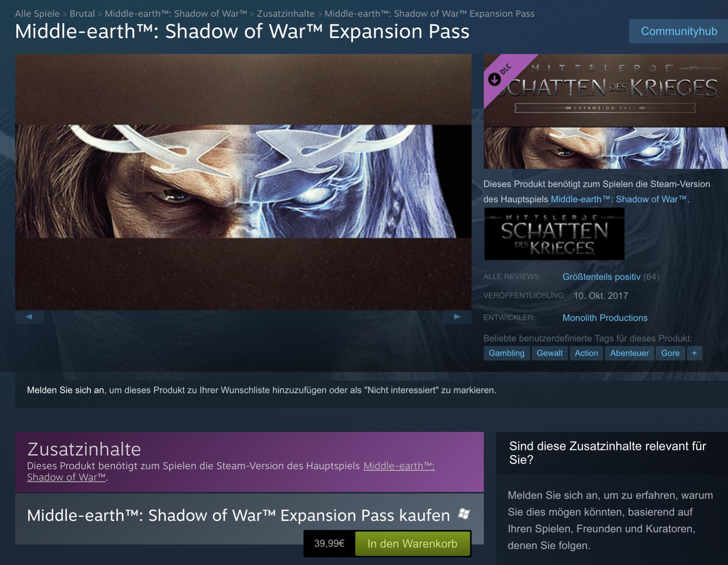Add Expansion Pass to cart with In den Warenkorb
This screenshot has height=565, width=728.
coord(413,543)
